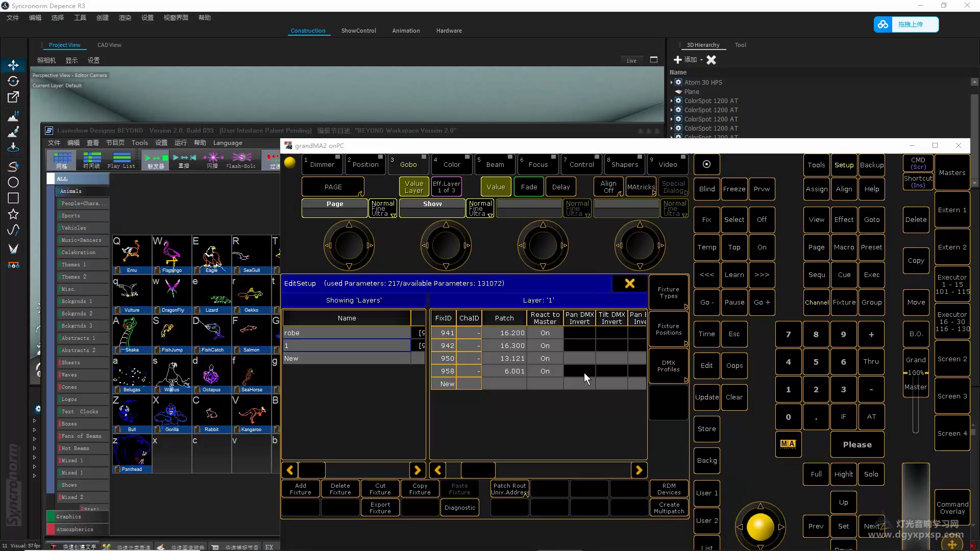Maximize the perspective viewport icon
Screen dimensions: 980x551
654,60
